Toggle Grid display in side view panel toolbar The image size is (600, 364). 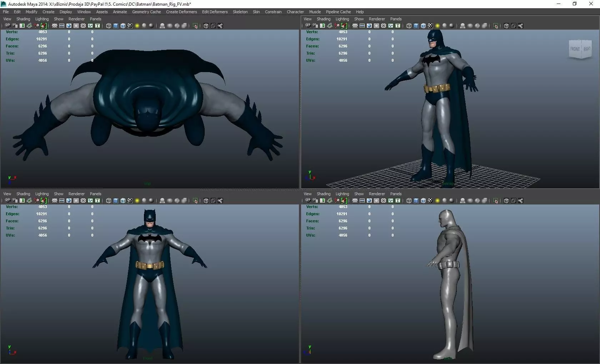click(355, 201)
